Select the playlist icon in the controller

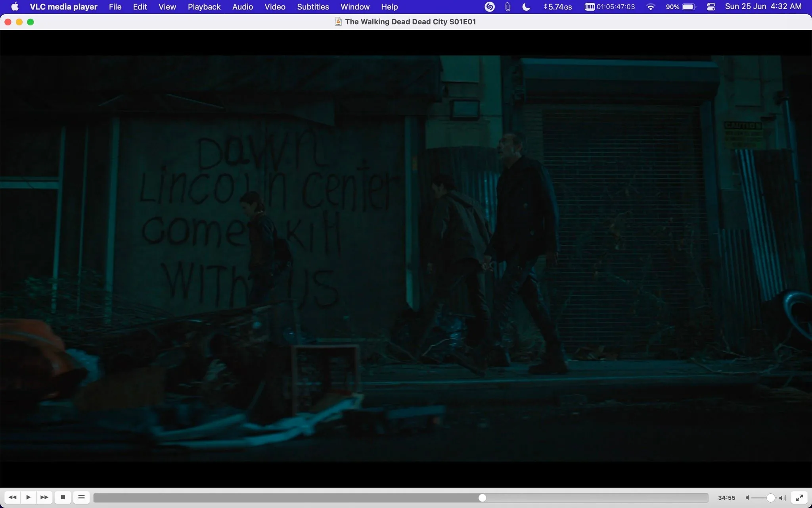point(81,497)
